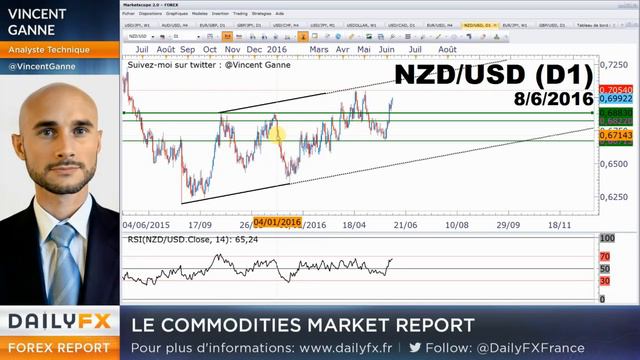Click the blue globe toolbar icon
Image resolution: width=640 pixels, height=360 pixels.
pos(338,37)
